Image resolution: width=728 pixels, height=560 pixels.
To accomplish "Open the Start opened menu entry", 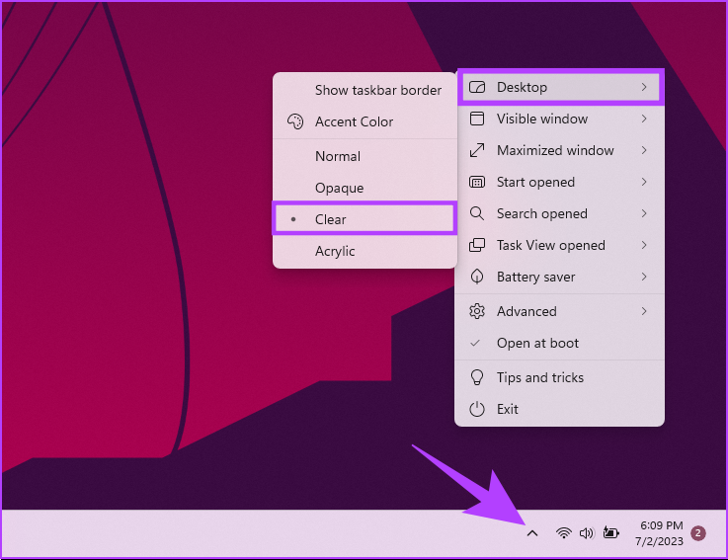I will pos(559,182).
